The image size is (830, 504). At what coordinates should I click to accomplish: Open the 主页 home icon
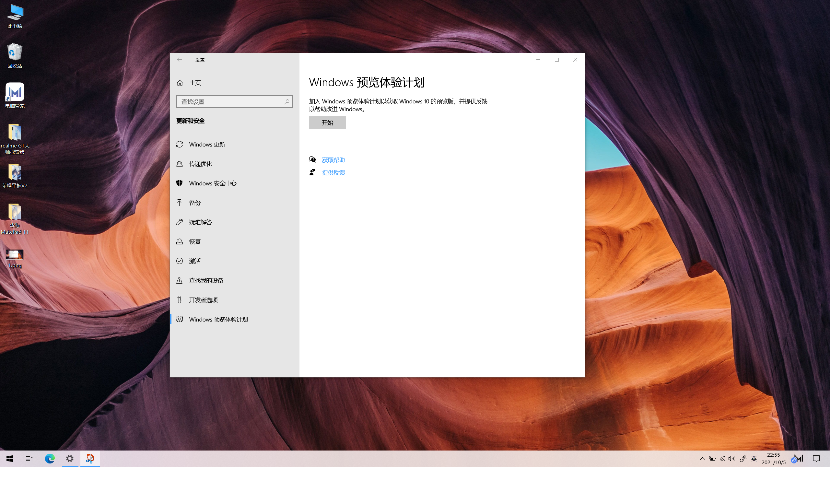point(180,83)
